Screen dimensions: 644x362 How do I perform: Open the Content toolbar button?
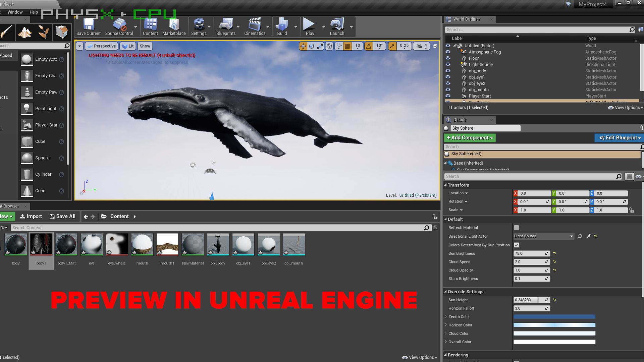[x=150, y=27]
